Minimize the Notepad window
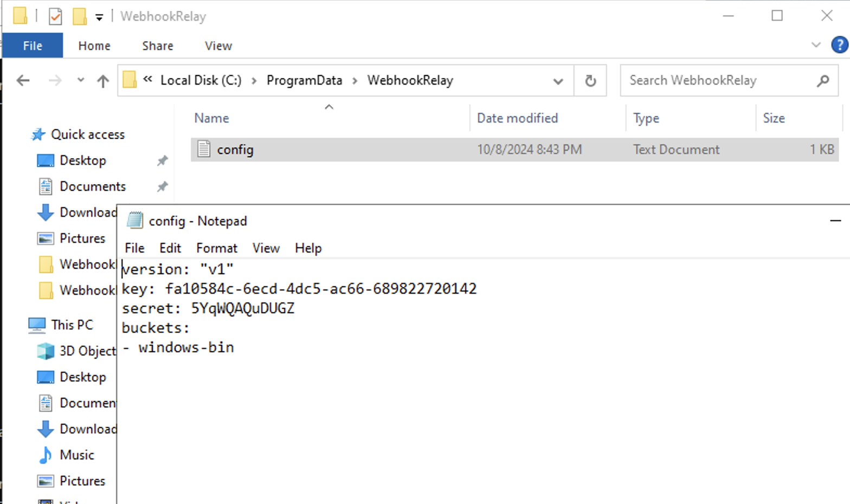Viewport: 850px width, 504px height. point(835,221)
